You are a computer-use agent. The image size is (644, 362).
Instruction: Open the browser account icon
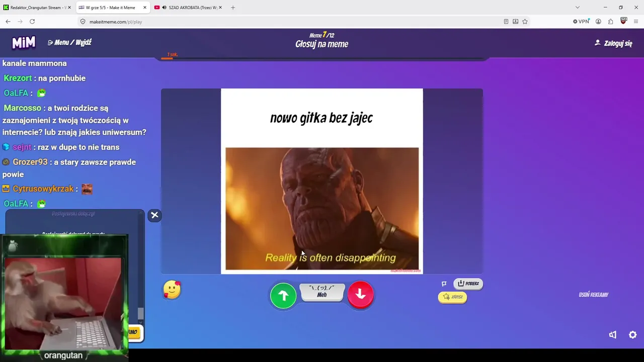[598, 22]
